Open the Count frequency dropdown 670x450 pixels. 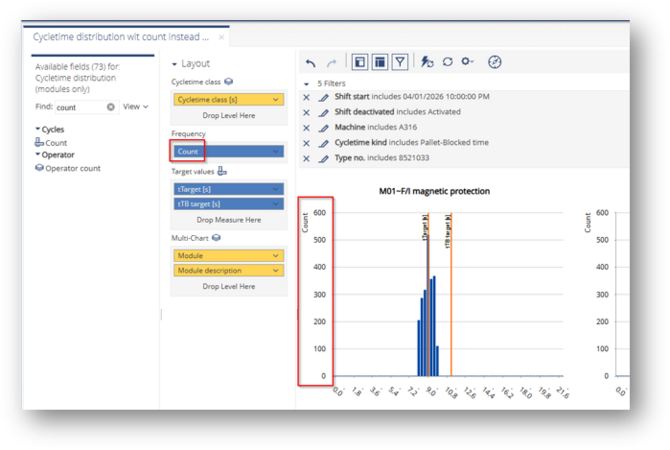(x=276, y=151)
